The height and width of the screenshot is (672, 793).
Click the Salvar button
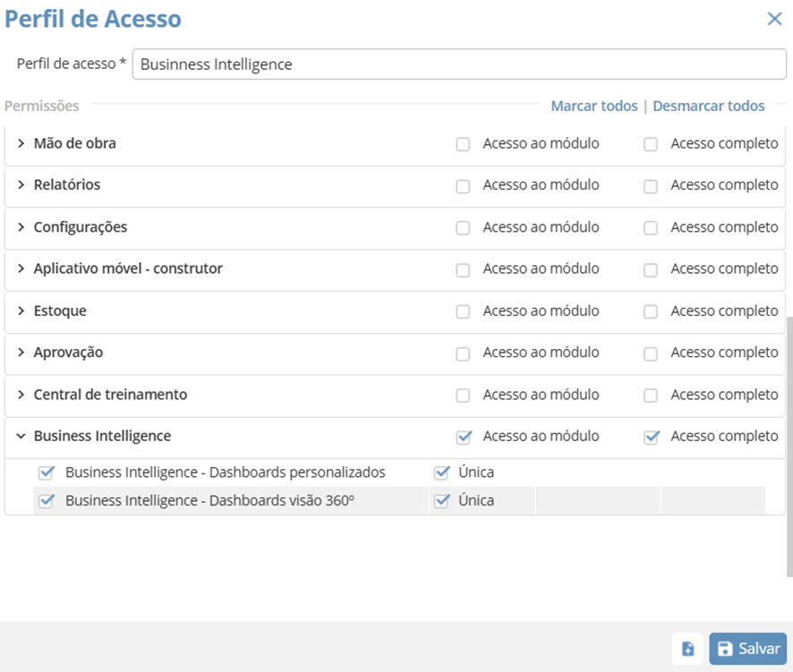point(748,649)
